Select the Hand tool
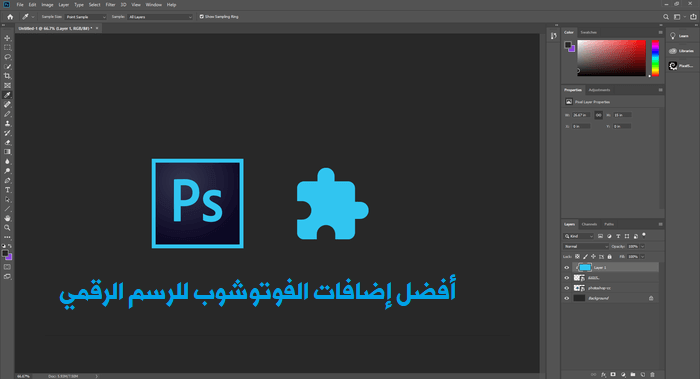This screenshot has width=700, height=379. [x=7, y=218]
